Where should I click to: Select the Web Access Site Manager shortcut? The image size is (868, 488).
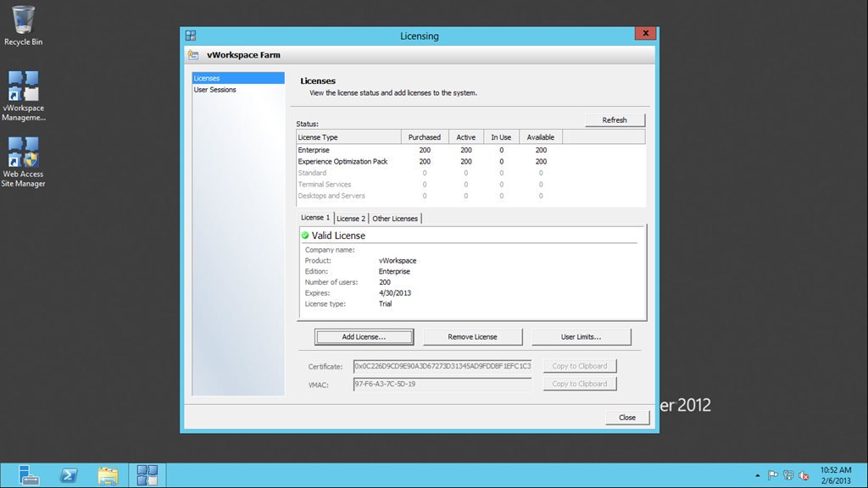tap(23, 162)
